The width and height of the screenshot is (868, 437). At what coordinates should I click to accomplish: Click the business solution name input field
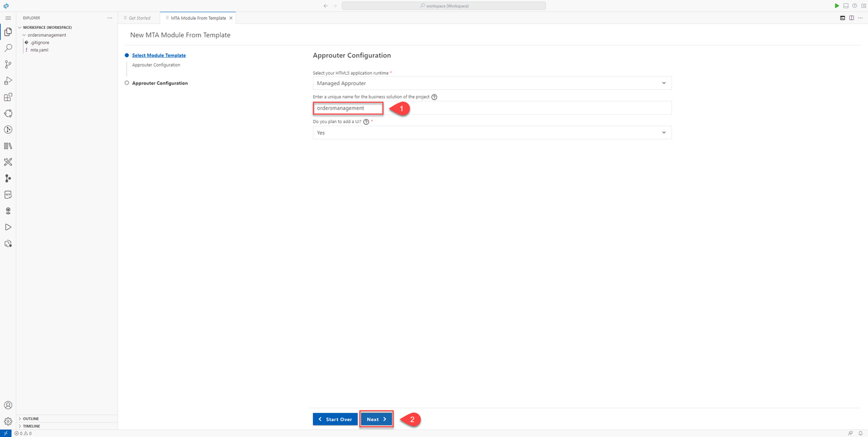pos(492,108)
